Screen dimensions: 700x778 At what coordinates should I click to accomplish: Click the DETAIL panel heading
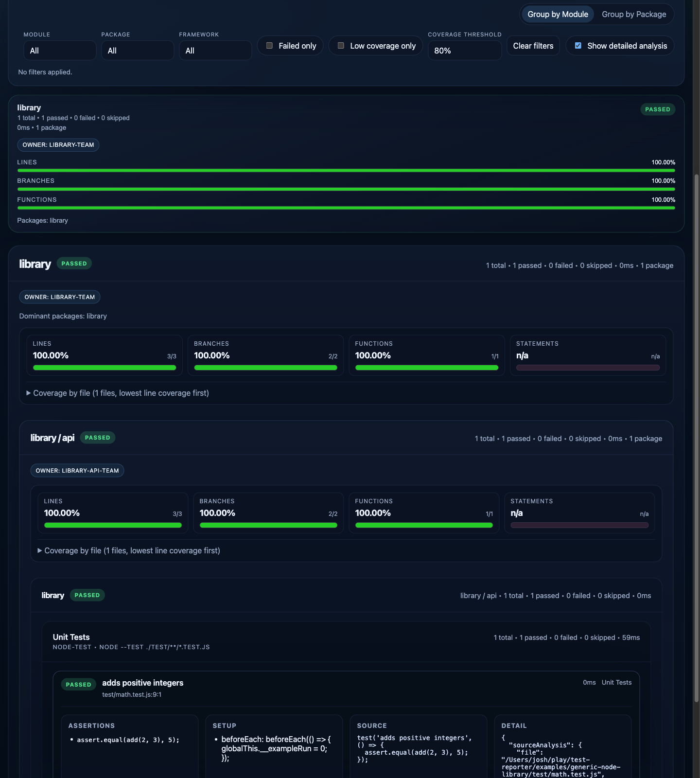click(x=514, y=725)
